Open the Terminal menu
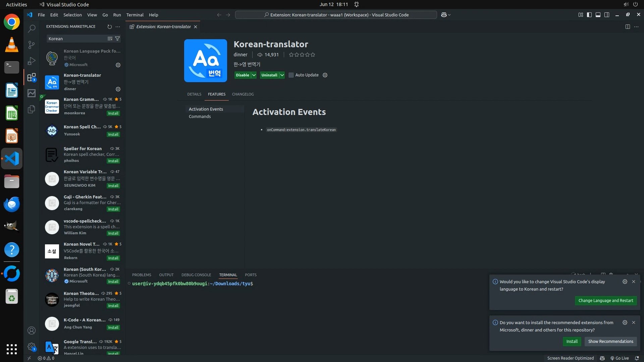644x362 pixels. (x=135, y=15)
